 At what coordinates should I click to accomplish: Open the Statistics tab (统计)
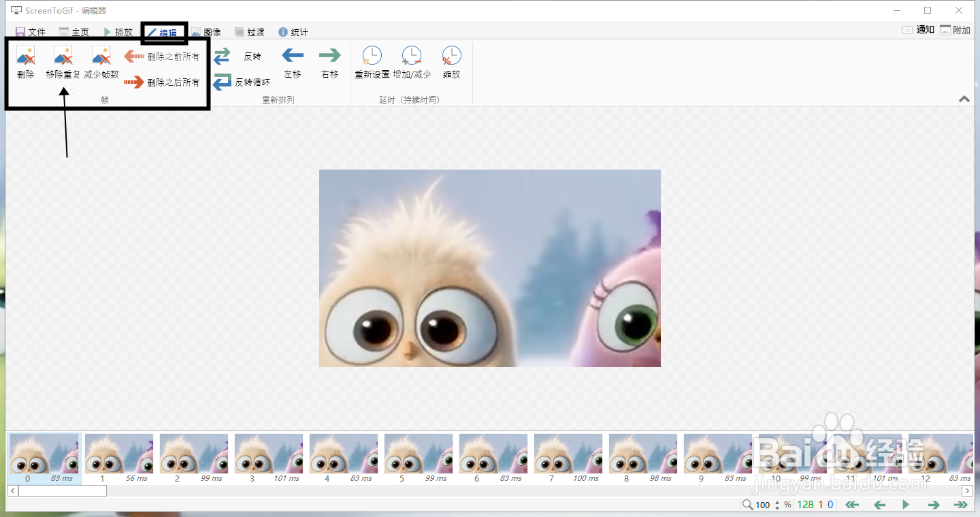[x=293, y=32]
